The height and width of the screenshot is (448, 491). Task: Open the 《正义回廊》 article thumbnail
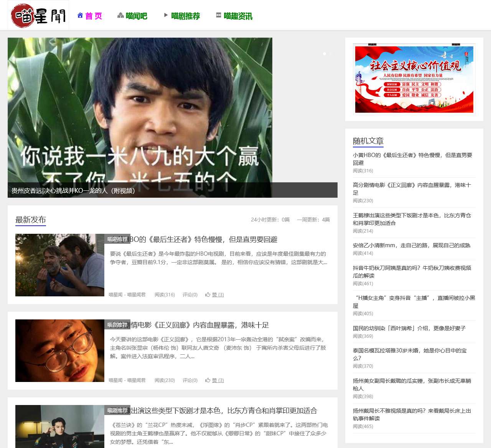(x=60, y=350)
